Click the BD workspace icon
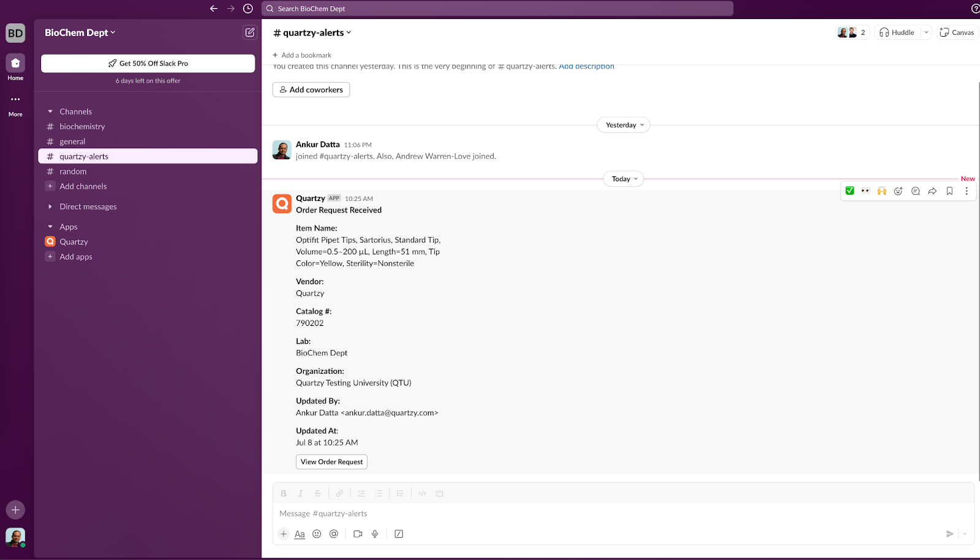Screen dimensions: 980x560 (x=15, y=33)
